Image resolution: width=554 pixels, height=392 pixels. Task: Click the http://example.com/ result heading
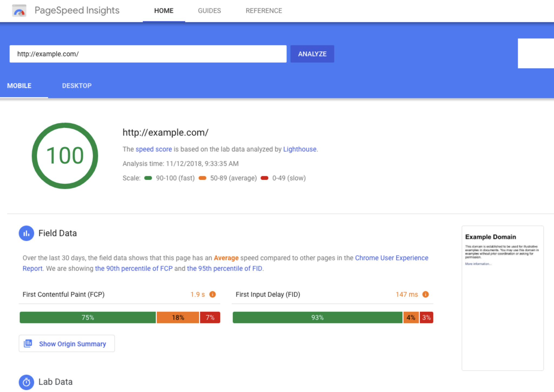pyautogui.click(x=166, y=132)
